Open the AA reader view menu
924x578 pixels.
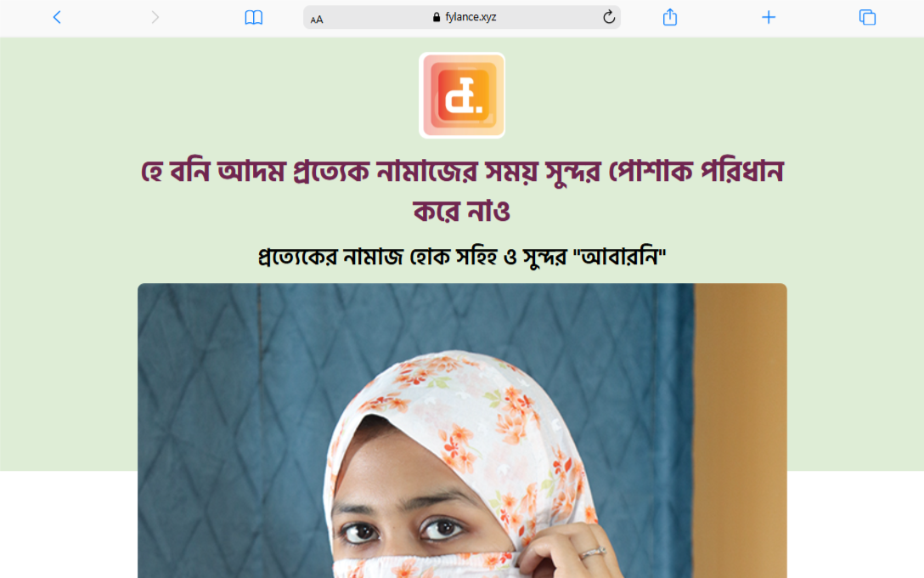click(317, 19)
